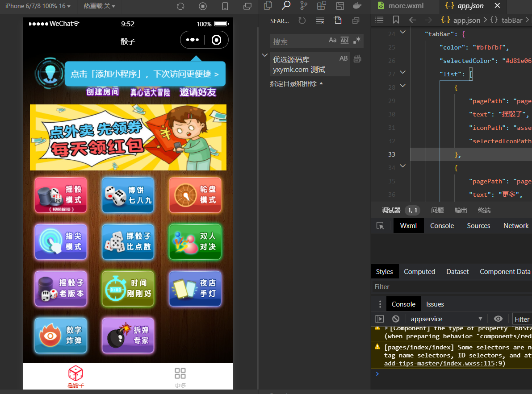The height and width of the screenshot is (394, 532).
Task: Select the Dataset pane tab
Action: [x=457, y=272]
